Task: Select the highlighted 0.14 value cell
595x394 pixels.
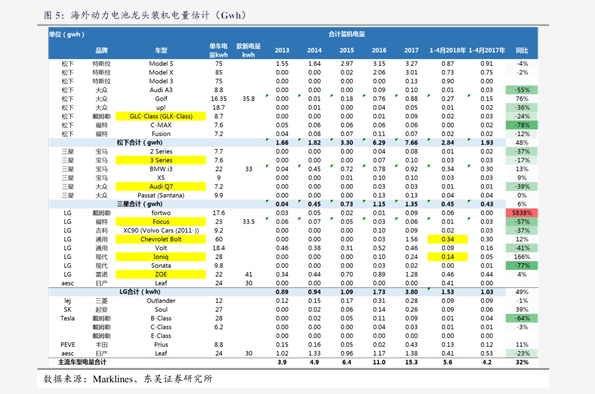Action: pyautogui.click(x=448, y=257)
